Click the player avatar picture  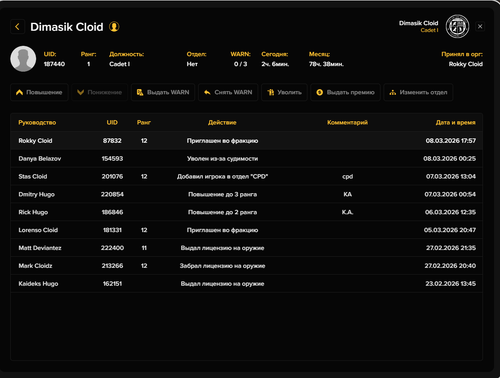pyautogui.click(x=23, y=59)
